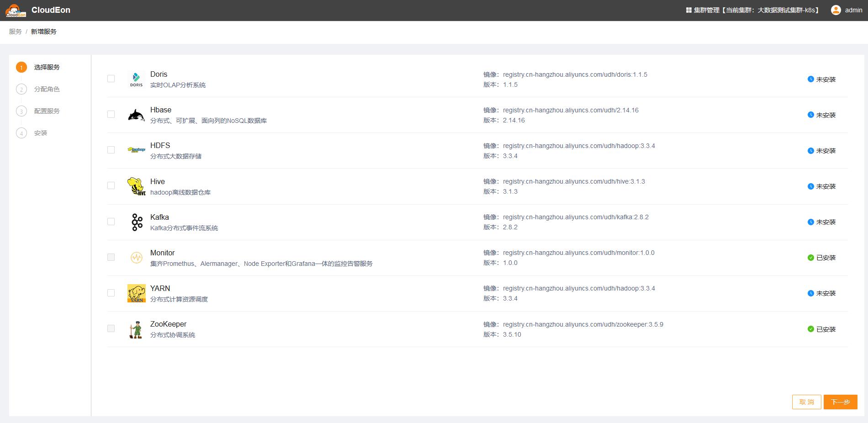Click the HDFS hadoop logo
Image resolution: width=868 pixels, height=423 pixels.
[136, 150]
